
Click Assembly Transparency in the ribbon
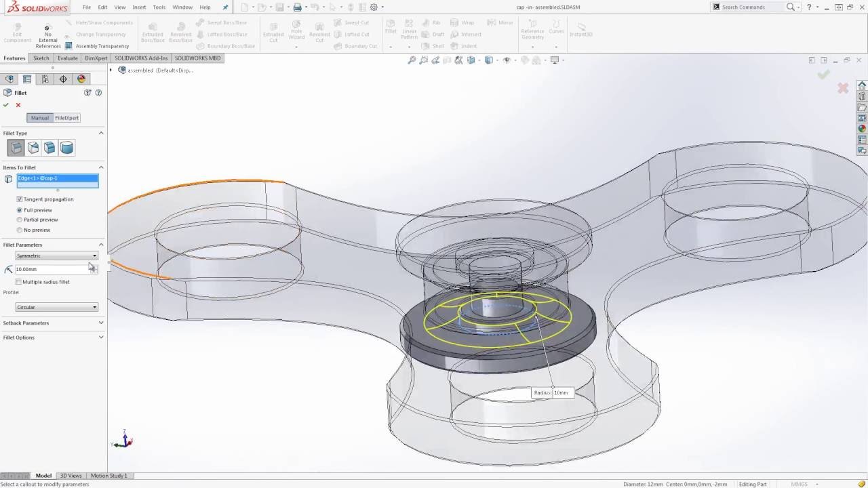[97, 46]
